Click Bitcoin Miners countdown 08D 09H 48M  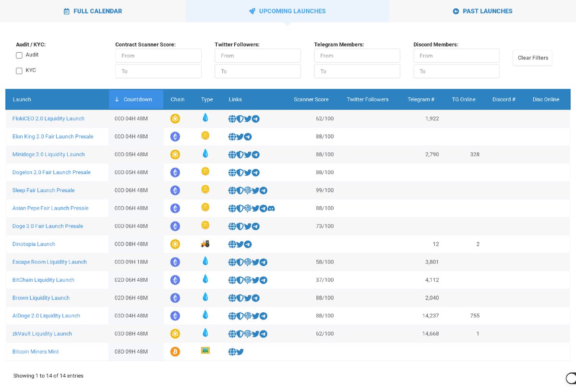coord(131,352)
